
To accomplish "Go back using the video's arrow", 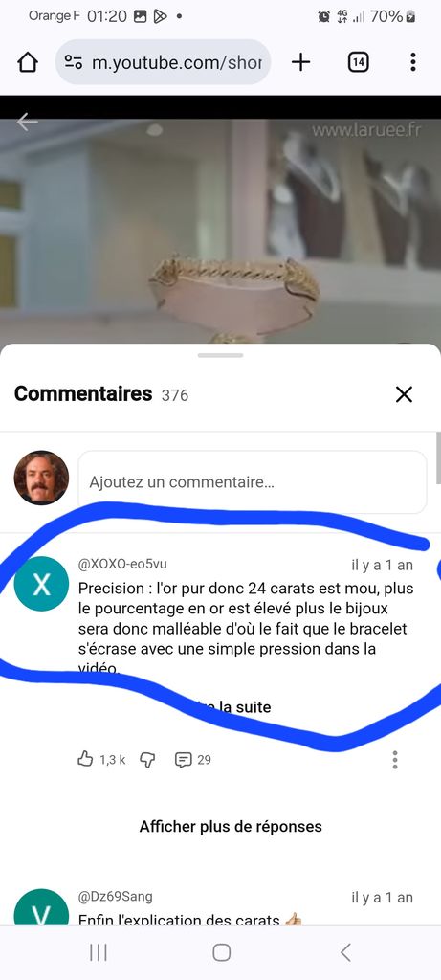I will [28, 122].
